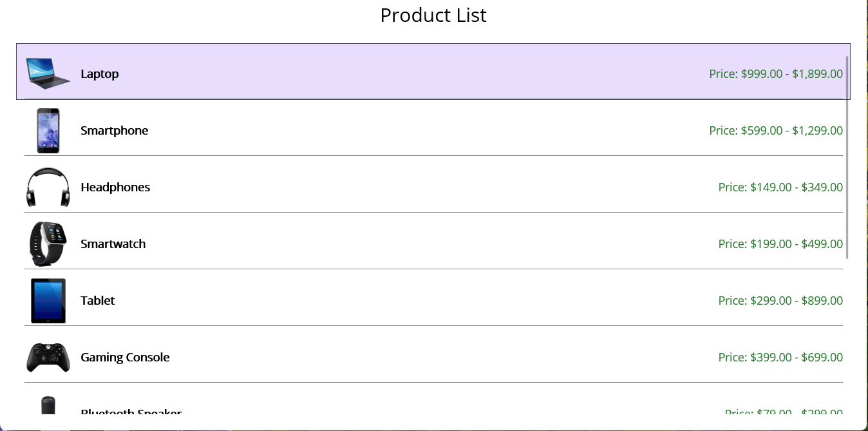Click the Smartphone product image
Image resolution: width=868 pixels, height=431 pixels.
[x=48, y=130]
